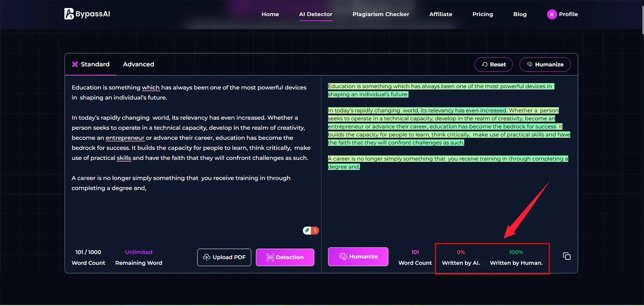Visit the Blog link
The image size is (644, 306).
(520, 14)
